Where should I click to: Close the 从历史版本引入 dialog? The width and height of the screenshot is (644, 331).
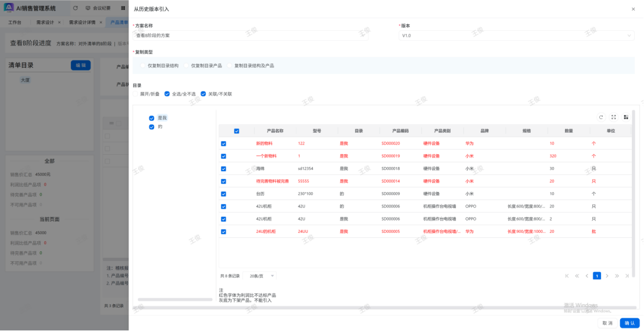click(633, 9)
